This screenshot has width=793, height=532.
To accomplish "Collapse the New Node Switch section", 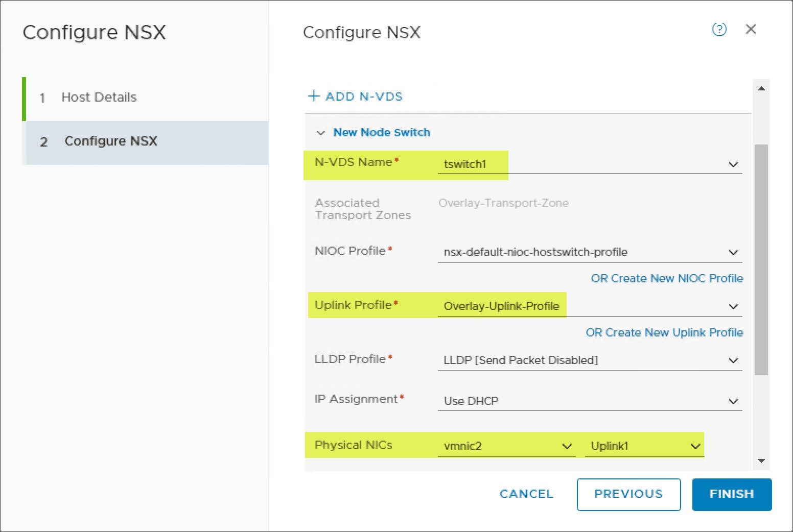I will (321, 133).
